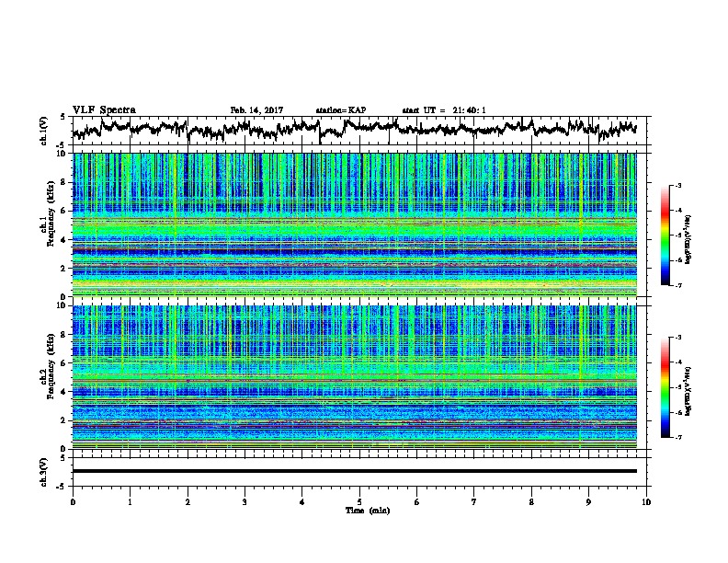This screenshot has width=728, height=563.
Task: Click inside the ch.1 spectrogram panel
Action: [x=354, y=224]
